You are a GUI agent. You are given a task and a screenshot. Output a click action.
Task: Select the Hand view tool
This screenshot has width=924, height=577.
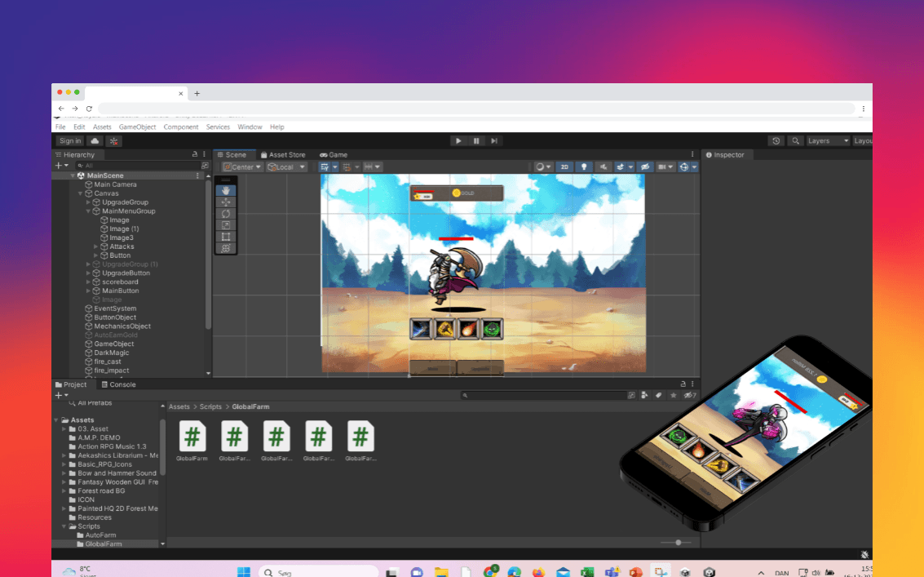(x=226, y=190)
